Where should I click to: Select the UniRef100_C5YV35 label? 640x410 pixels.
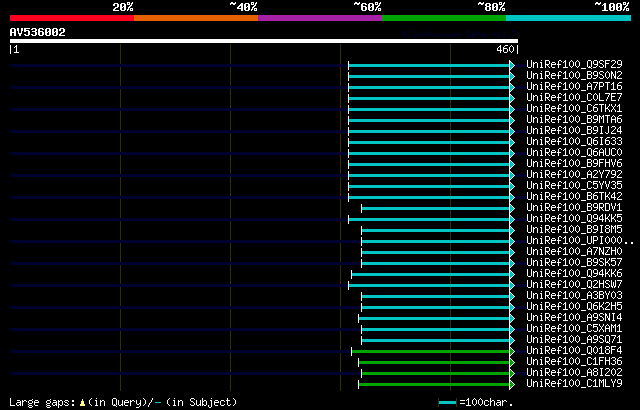point(574,186)
